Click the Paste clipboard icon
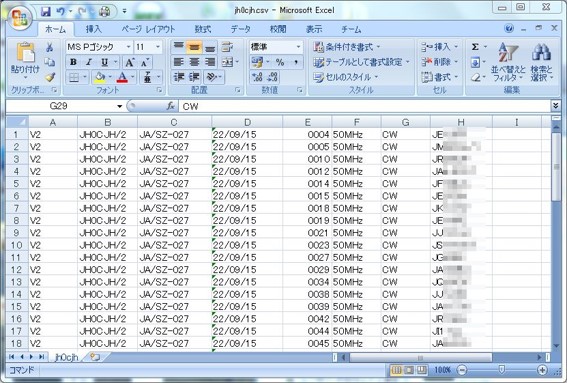The width and height of the screenshot is (567, 383). [x=25, y=53]
